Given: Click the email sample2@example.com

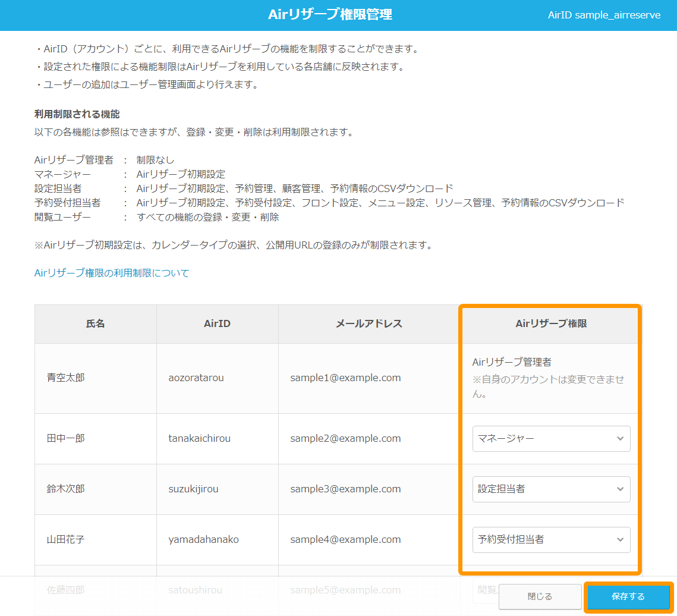Looking at the screenshot, I should coord(345,438).
